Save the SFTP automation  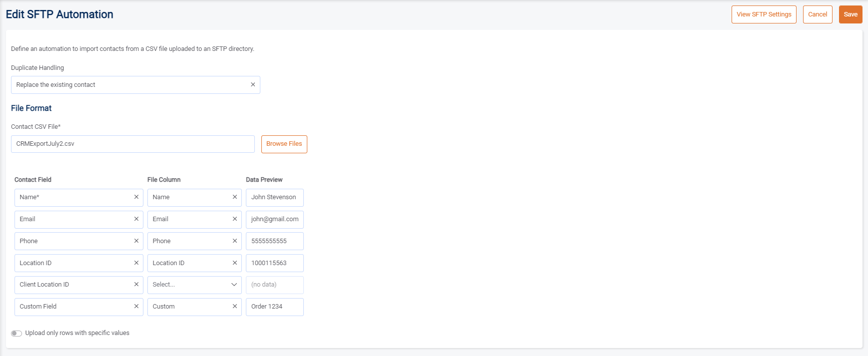click(x=851, y=14)
